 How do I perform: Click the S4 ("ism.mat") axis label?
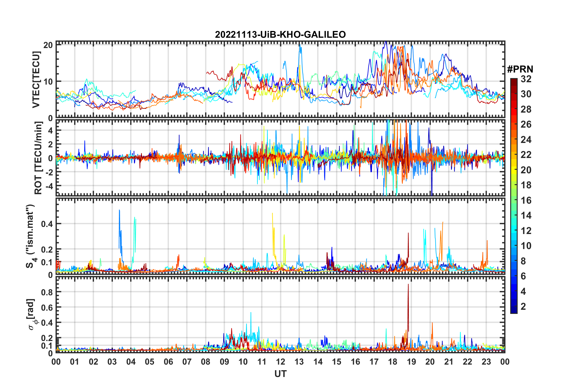click(x=31, y=236)
